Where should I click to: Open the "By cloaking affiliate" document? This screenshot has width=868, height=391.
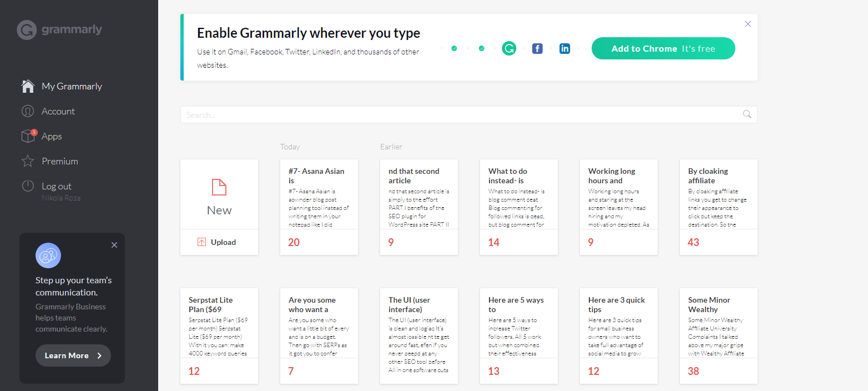[719, 207]
